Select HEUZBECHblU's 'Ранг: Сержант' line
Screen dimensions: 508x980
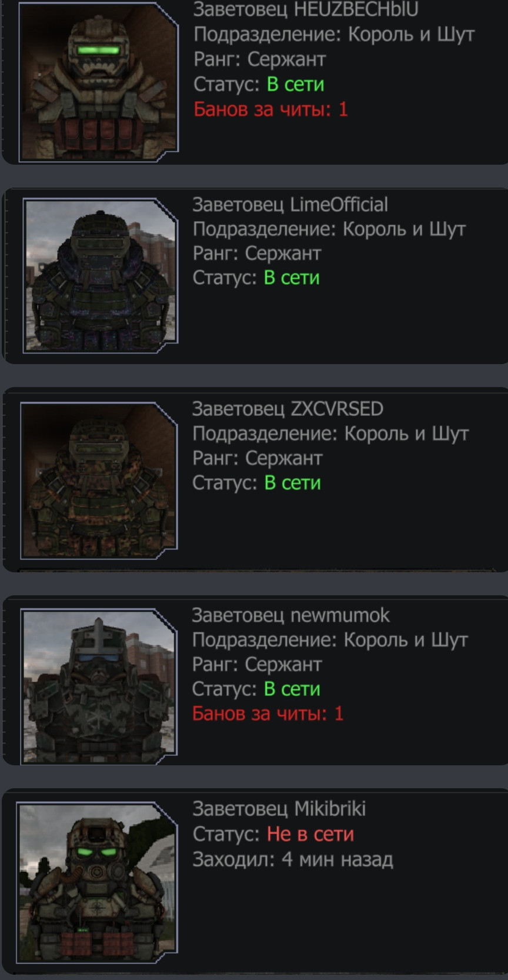[x=260, y=59]
